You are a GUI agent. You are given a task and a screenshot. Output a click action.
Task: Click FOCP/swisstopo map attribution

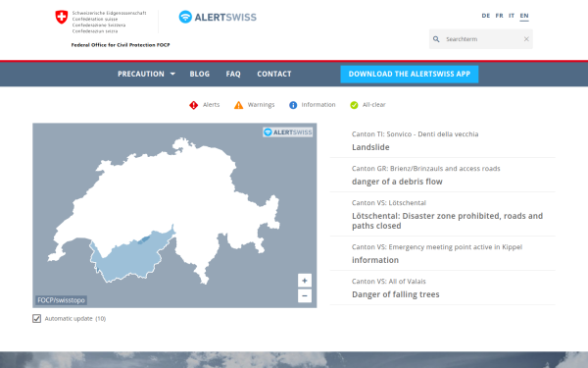pos(61,300)
